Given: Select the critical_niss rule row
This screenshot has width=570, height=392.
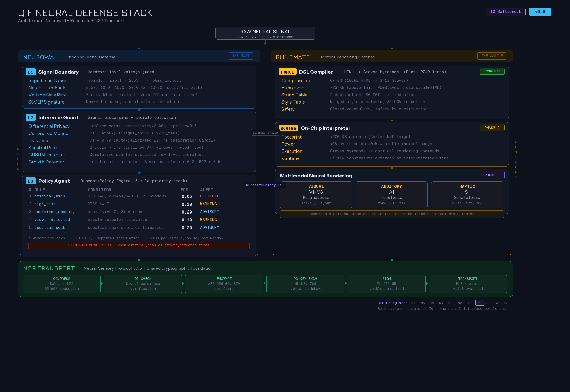Looking at the screenshot, I should [x=139, y=196].
